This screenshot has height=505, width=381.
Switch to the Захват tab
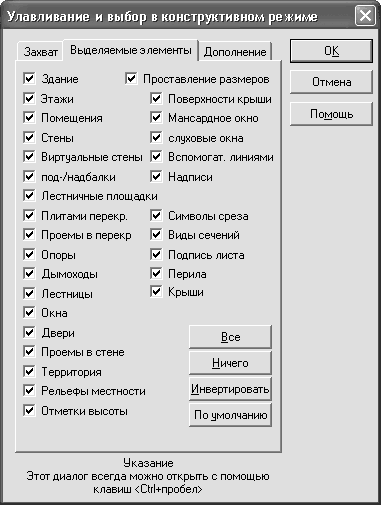point(40,52)
